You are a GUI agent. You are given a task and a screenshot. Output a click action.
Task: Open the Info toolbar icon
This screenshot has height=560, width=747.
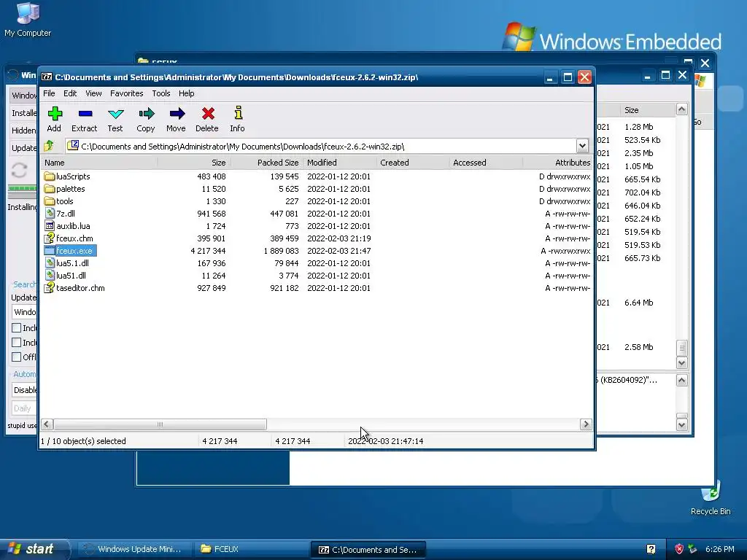click(x=238, y=113)
